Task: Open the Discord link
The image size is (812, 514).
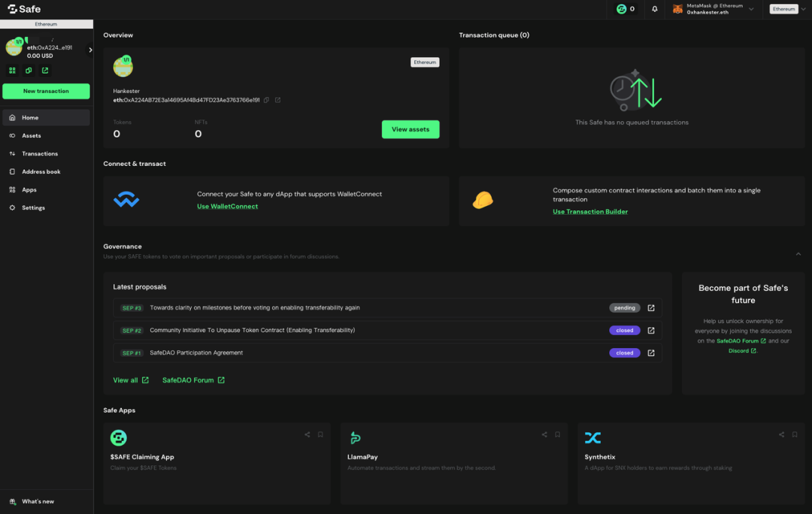Action: (742, 350)
